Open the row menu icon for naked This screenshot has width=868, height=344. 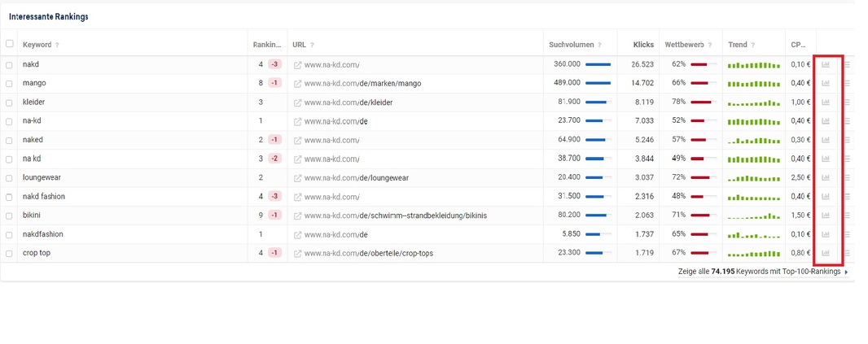click(847, 140)
